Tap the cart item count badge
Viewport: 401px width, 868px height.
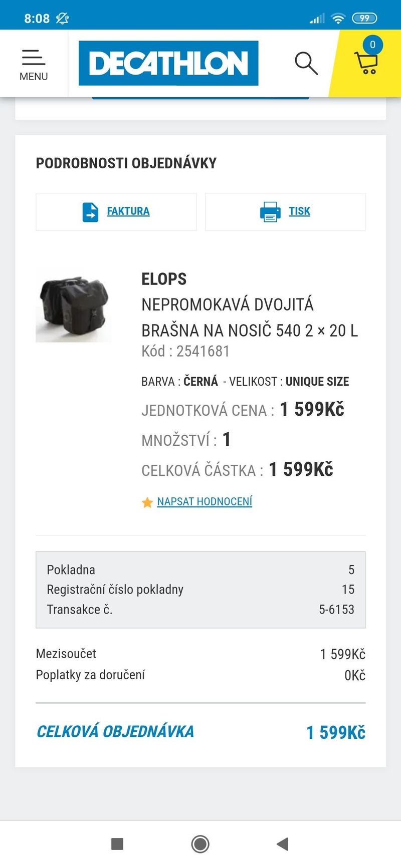[x=372, y=45]
